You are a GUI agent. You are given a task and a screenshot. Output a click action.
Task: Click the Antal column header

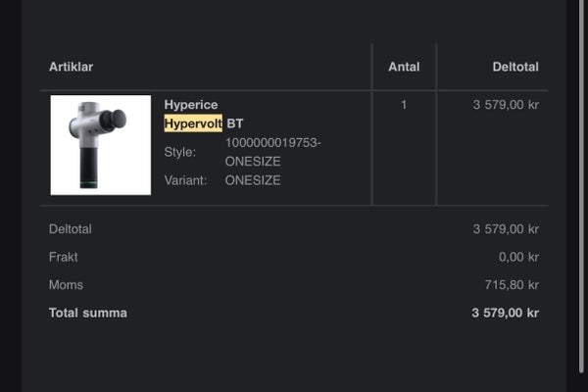point(404,67)
